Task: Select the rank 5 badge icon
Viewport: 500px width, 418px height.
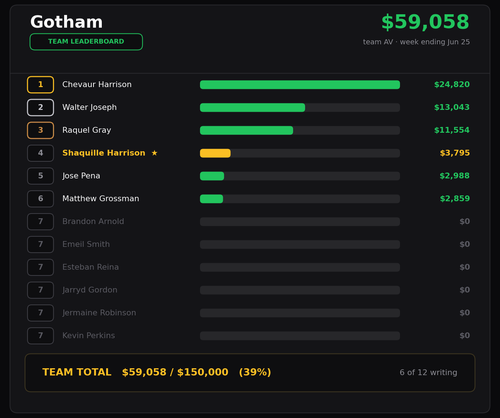Action: 40,176
